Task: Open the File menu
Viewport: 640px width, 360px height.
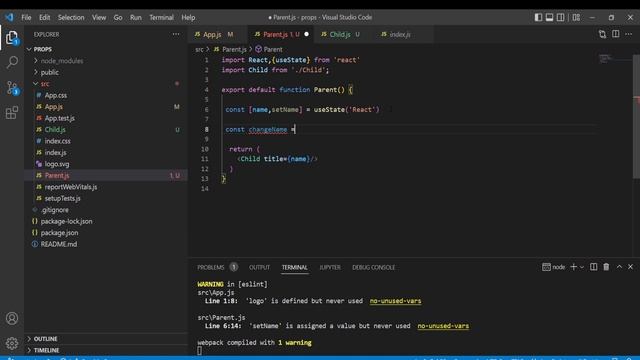Action: (26, 17)
